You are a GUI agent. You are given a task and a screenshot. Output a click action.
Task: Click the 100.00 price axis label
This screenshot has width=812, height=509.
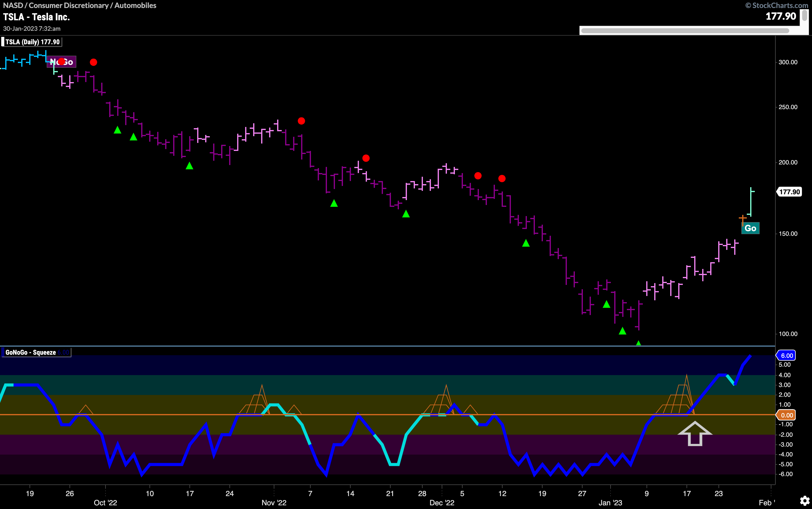788,334
